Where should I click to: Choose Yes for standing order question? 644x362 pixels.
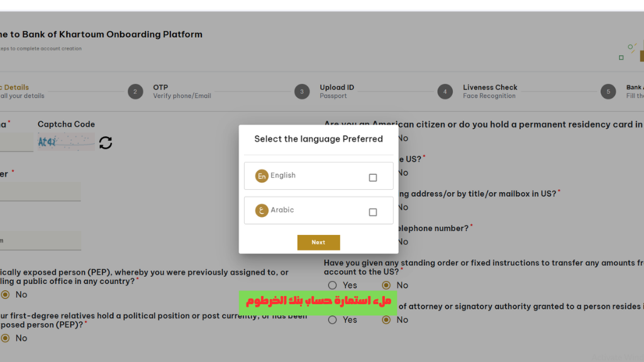click(x=332, y=285)
